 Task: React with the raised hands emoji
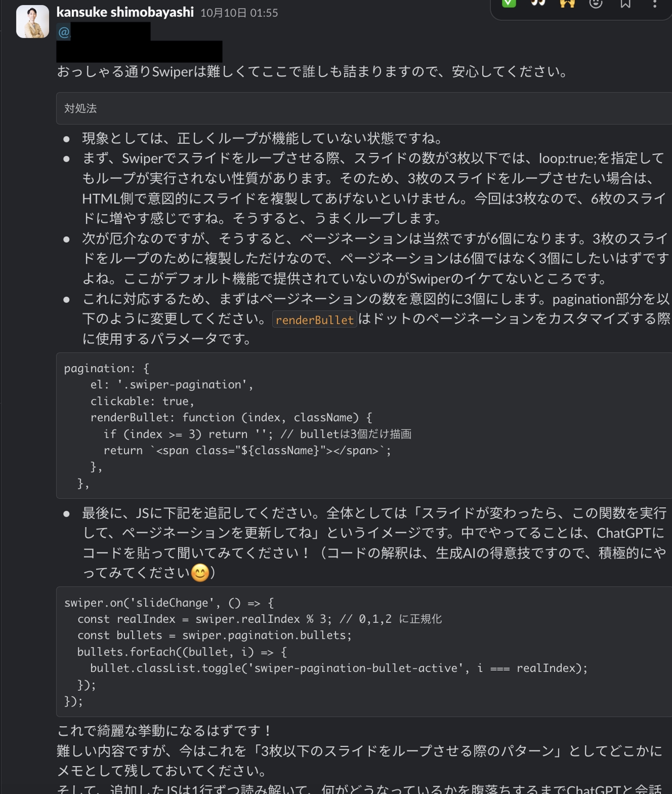click(567, 3)
